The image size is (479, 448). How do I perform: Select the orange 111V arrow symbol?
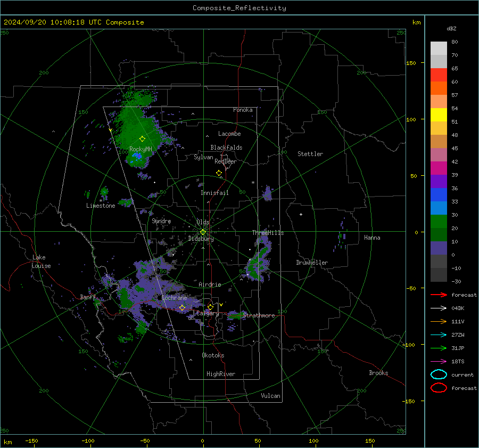pyautogui.click(x=439, y=321)
